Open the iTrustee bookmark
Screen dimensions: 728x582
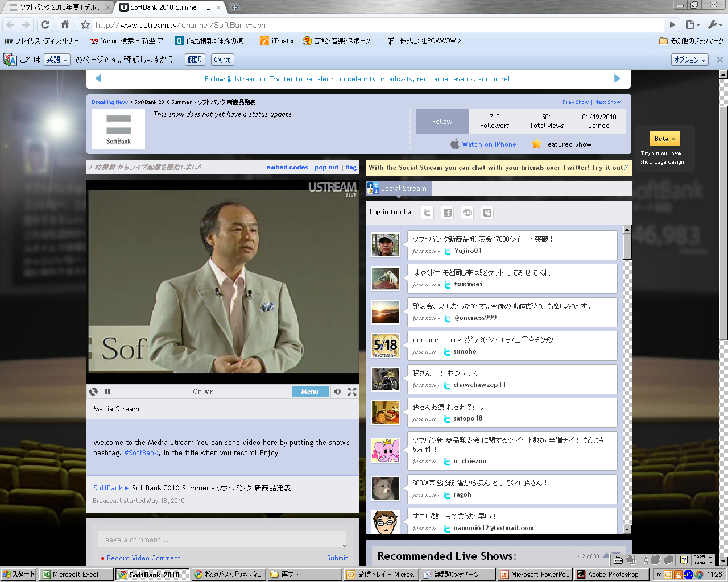[x=278, y=41]
